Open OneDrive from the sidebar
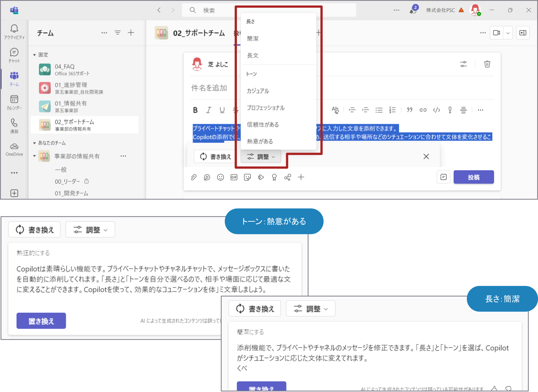 point(14,150)
